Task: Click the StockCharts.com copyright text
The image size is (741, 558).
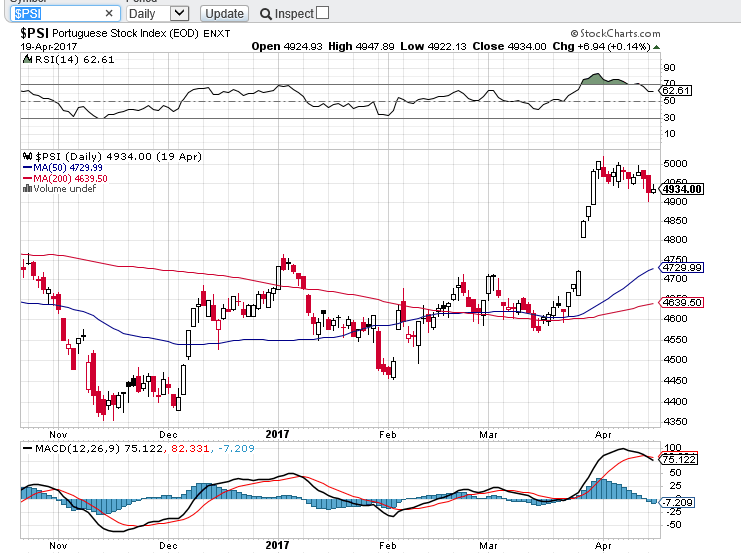Action: (615, 34)
